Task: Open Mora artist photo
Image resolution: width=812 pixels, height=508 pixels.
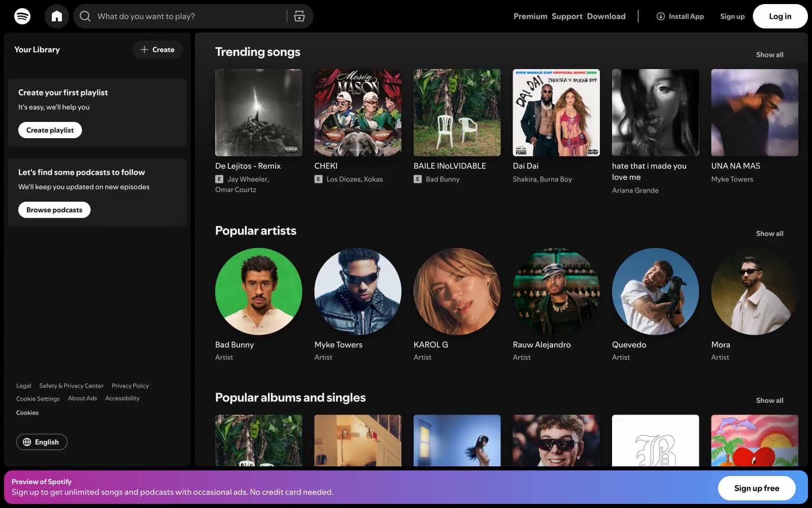Action: (x=755, y=292)
